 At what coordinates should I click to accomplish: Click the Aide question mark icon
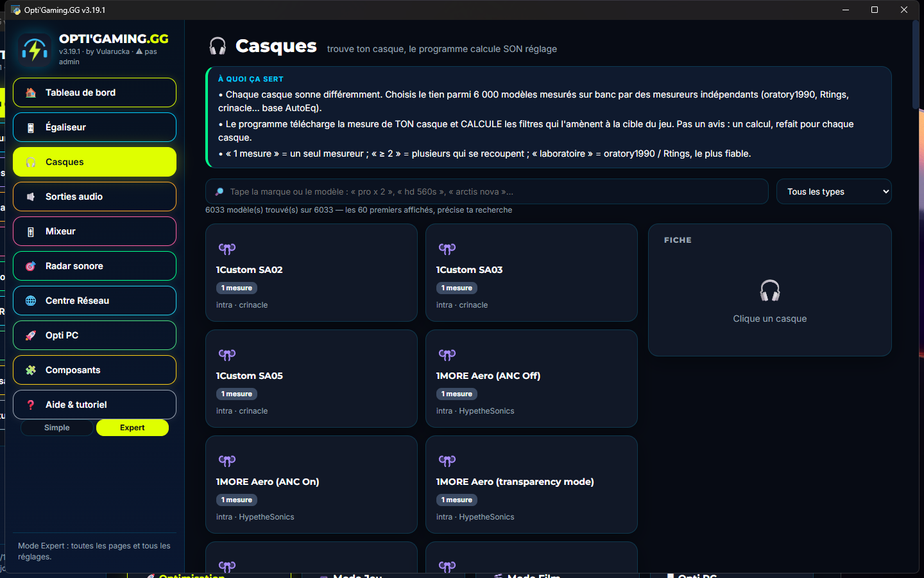pos(31,405)
